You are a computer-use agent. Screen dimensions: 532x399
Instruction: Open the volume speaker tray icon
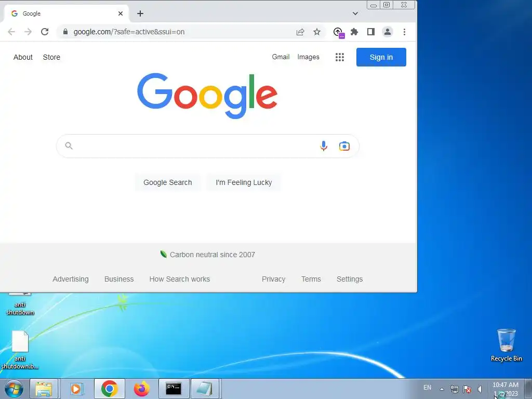(x=480, y=389)
